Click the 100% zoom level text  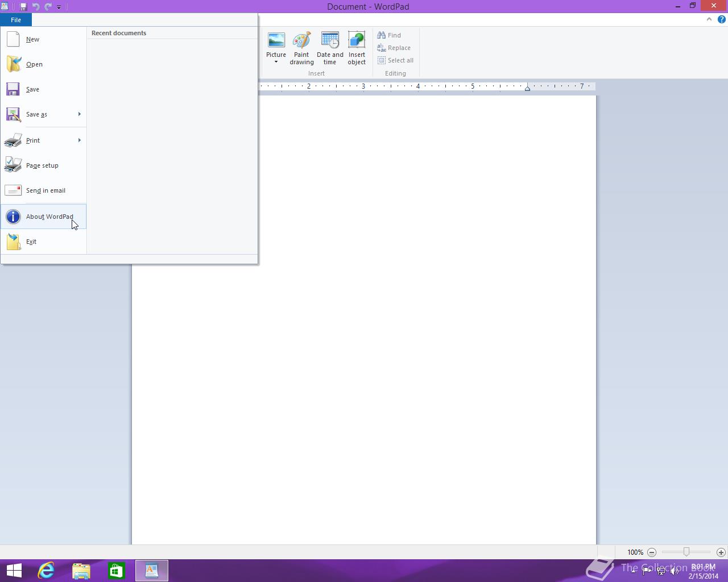[635, 552]
